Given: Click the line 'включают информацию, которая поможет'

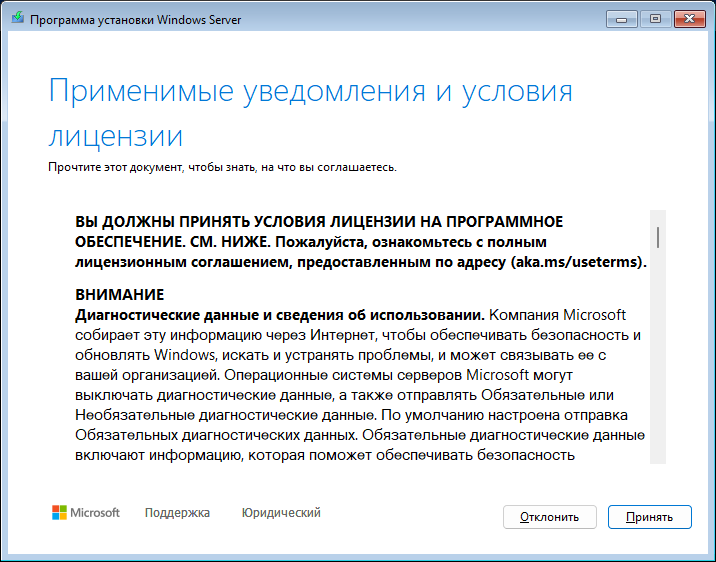Looking at the screenshot, I should tap(224, 455).
